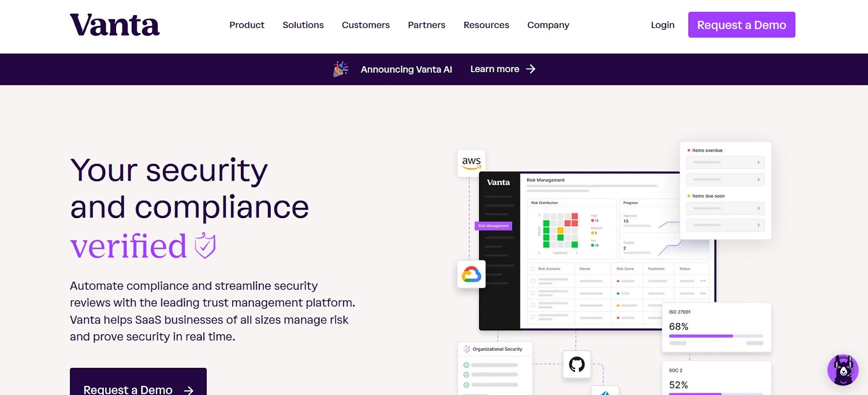
Task: Click the "Risk Management" dashboard page title
Action: [546, 180]
